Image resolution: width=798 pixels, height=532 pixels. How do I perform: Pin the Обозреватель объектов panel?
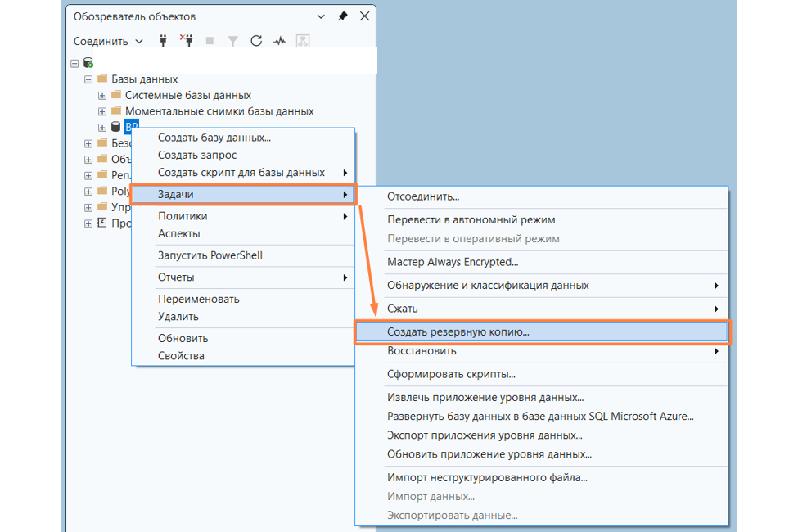tap(343, 16)
